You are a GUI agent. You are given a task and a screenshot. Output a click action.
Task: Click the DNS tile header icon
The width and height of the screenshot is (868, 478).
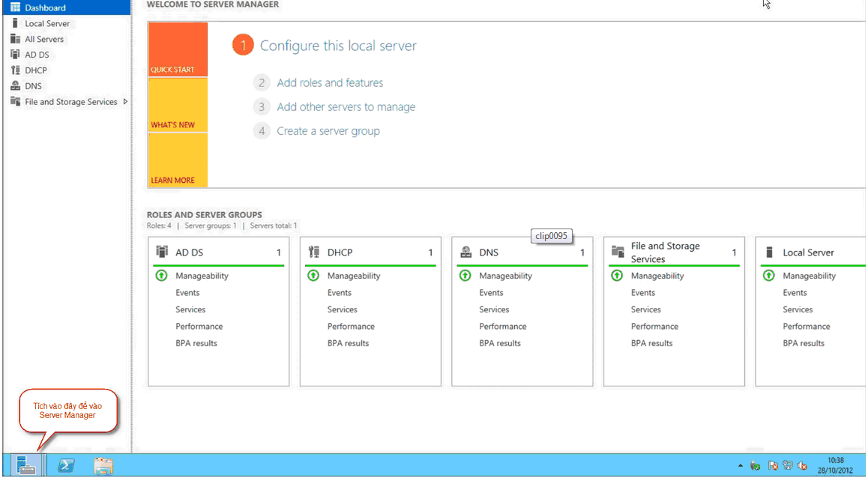click(x=466, y=252)
